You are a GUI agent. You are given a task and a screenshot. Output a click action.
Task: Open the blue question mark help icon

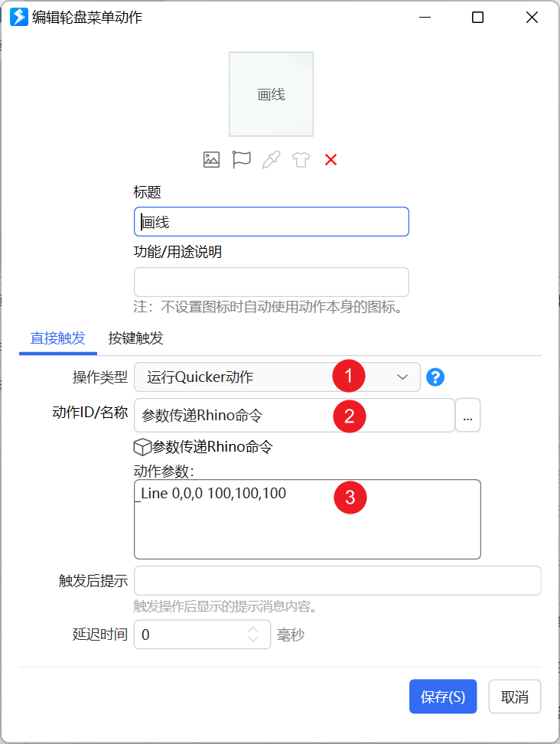point(435,377)
